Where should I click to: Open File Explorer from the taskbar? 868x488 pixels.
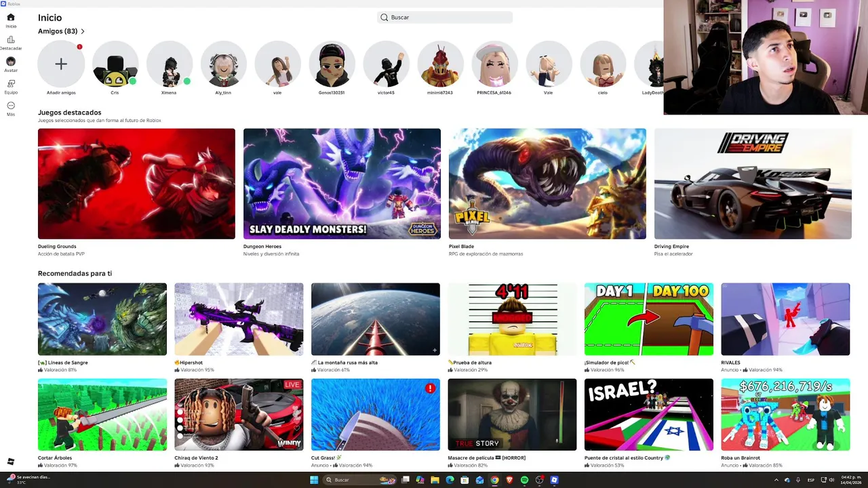click(x=435, y=480)
